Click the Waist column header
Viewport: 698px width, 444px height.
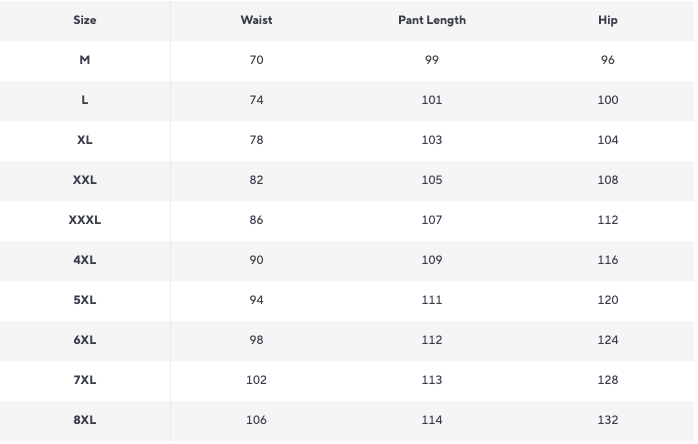point(256,20)
